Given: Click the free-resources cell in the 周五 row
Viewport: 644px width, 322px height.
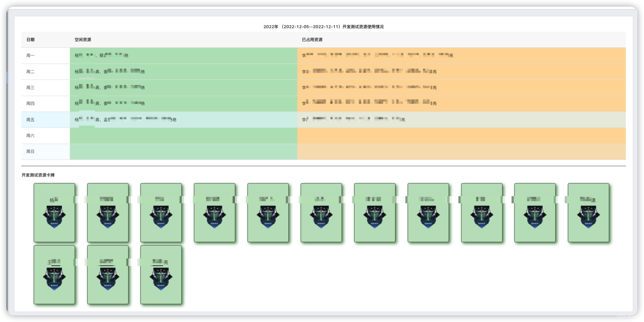Looking at the screenshot, I should (184, 120).
